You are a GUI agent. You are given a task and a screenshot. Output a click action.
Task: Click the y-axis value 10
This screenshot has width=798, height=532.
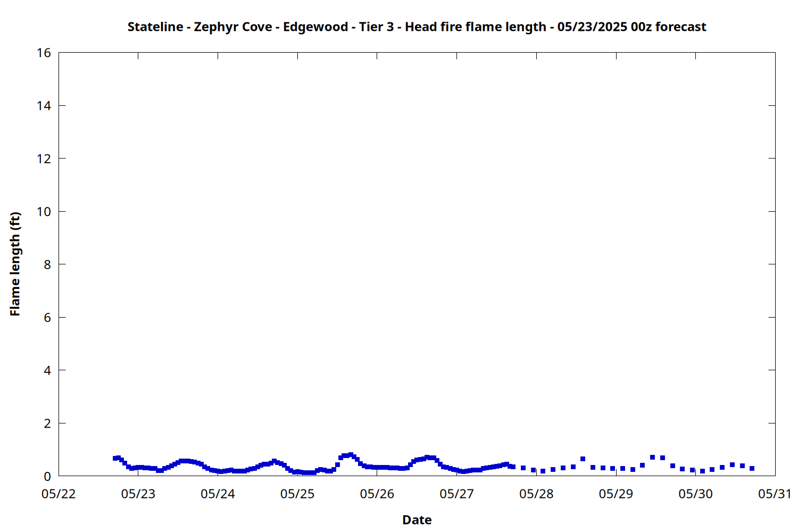[x=44, y=212]
